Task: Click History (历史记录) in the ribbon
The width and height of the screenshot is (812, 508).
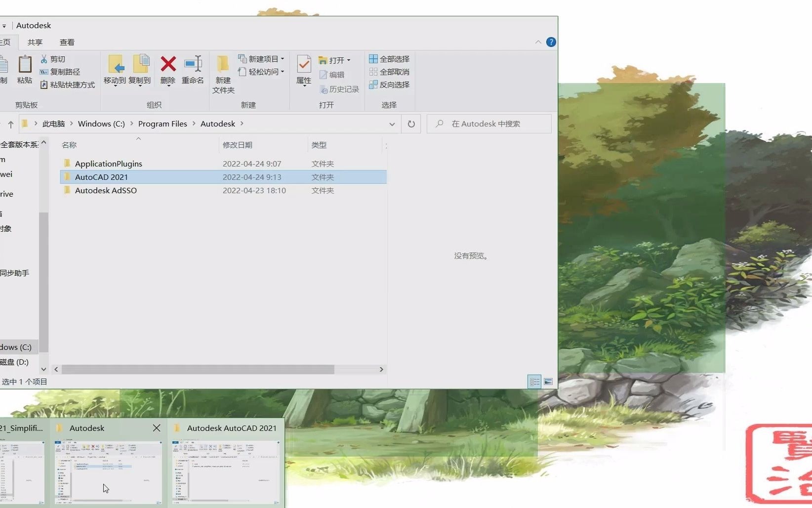Action: point(339,89)
